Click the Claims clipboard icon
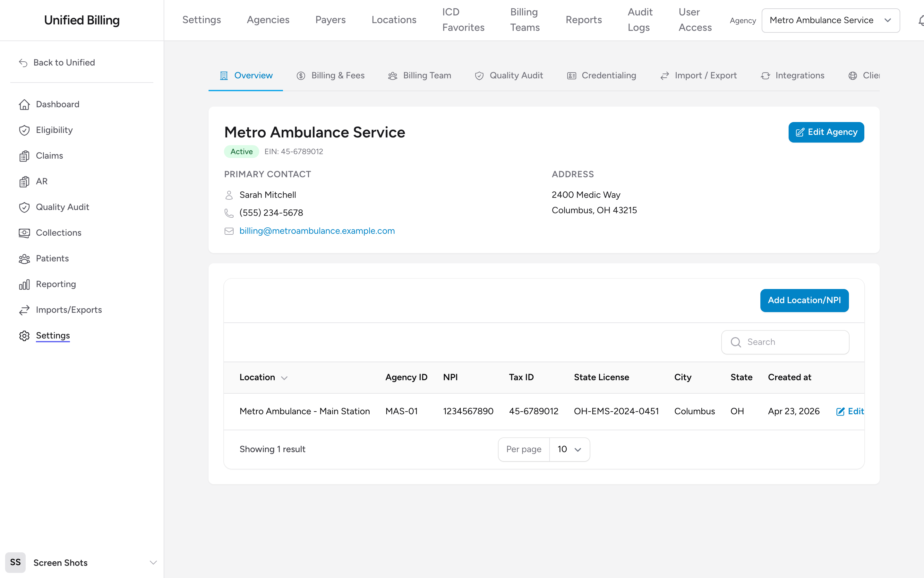Screen dimensions: 924x578 (x=24, y=156)
